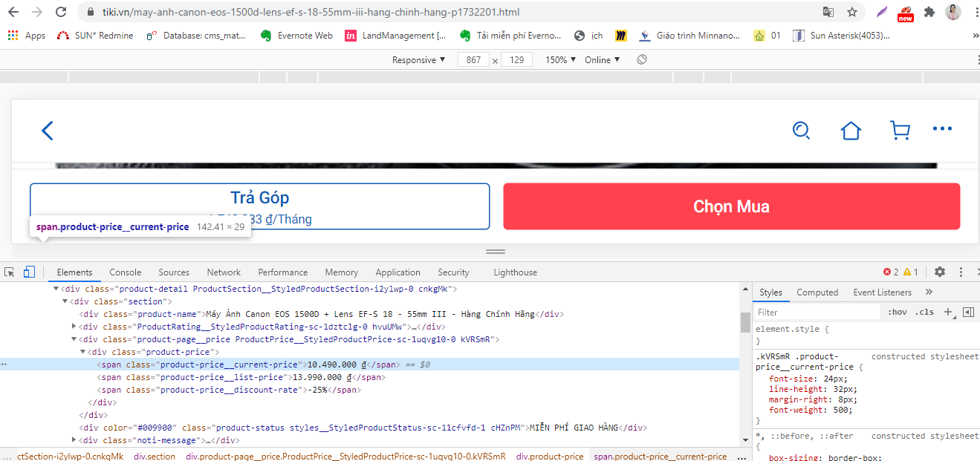Open the Evernote Web bookmark

296,35
